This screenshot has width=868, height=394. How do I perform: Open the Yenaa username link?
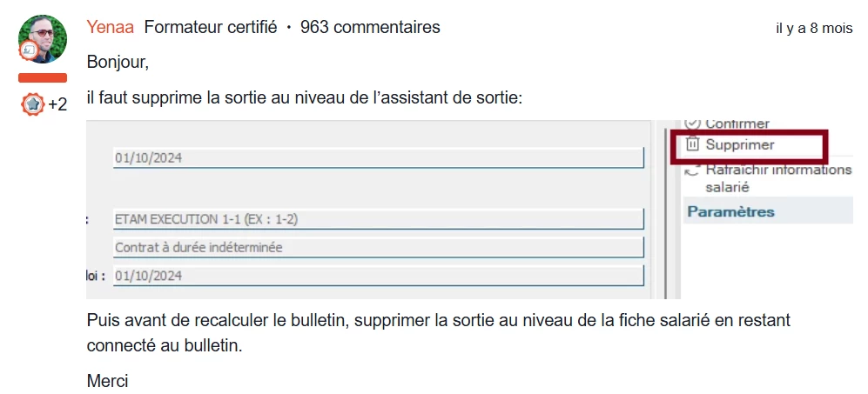(x=111, y=27)
